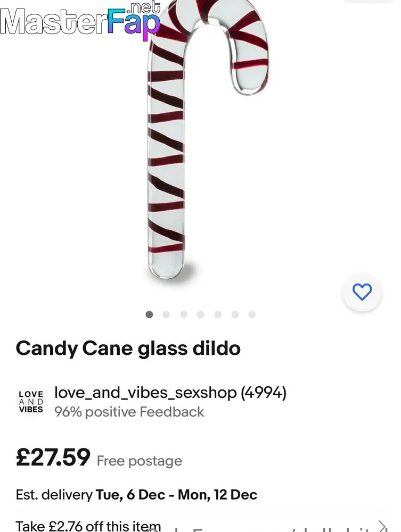401x532 pixels.
Task: View fifth photo using carousel dot
Action: [x=218, y=314]
